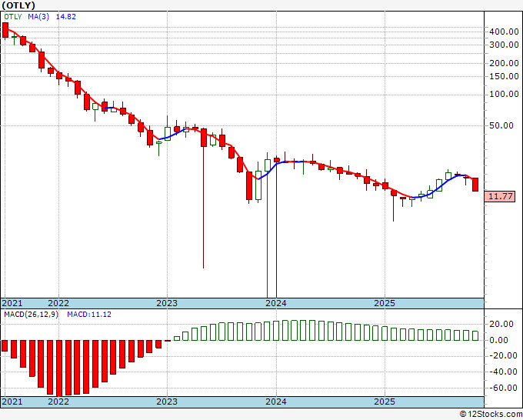This screenshot has height=420, width=523.
Task: Click 2024 on the MACD panel time axis
Action: [276, 402]
